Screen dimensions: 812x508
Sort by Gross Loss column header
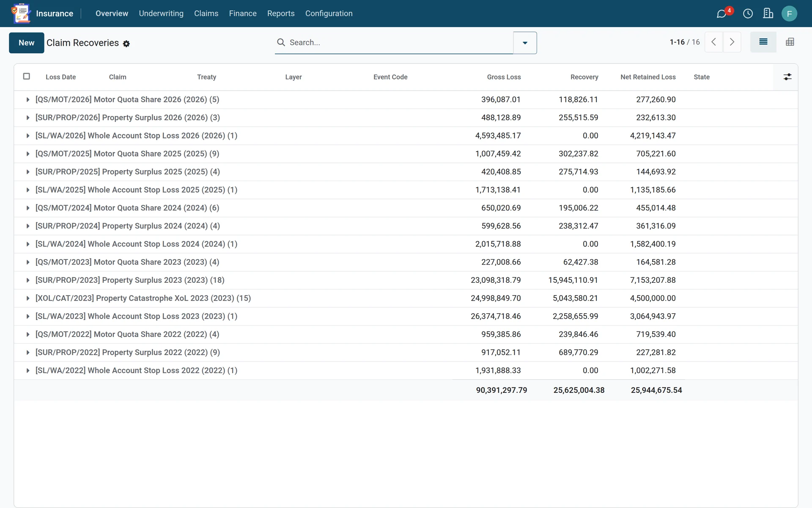504,77
